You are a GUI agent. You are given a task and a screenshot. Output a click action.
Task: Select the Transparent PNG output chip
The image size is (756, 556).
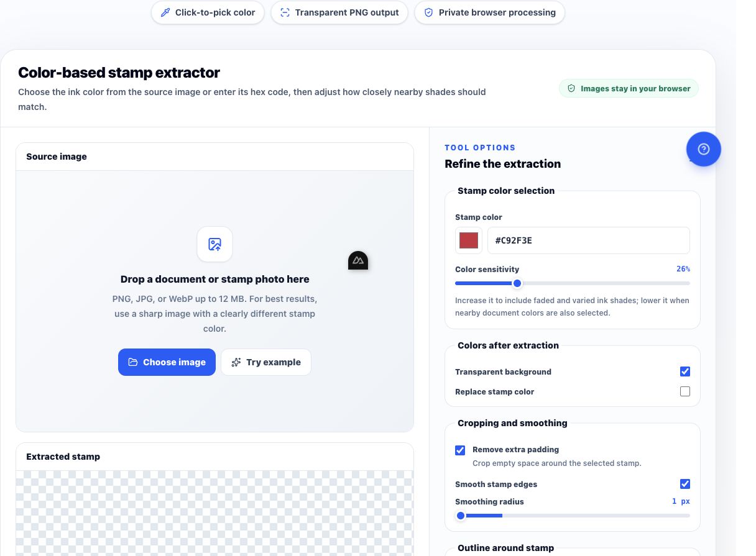point(339,12)
